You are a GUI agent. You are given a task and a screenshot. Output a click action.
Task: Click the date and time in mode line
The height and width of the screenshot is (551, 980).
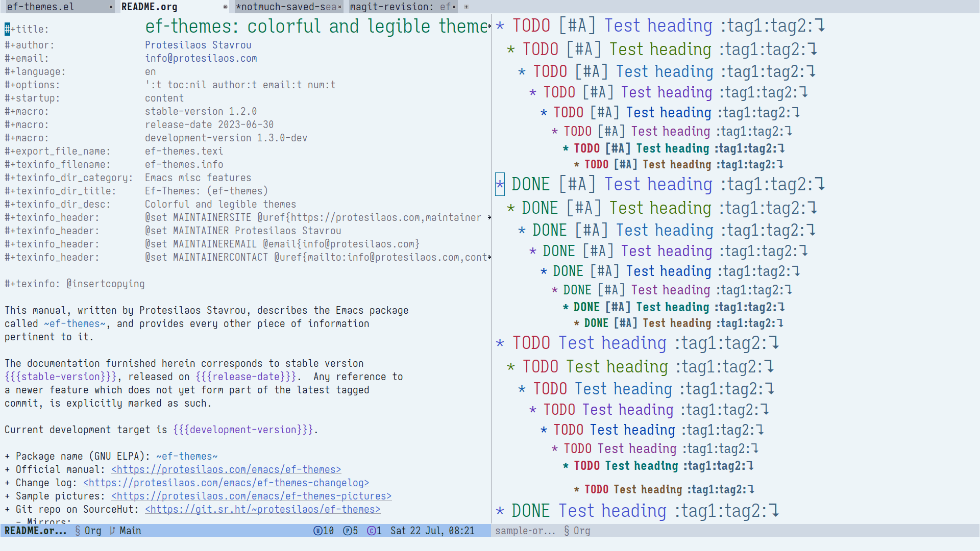point(432,531)
